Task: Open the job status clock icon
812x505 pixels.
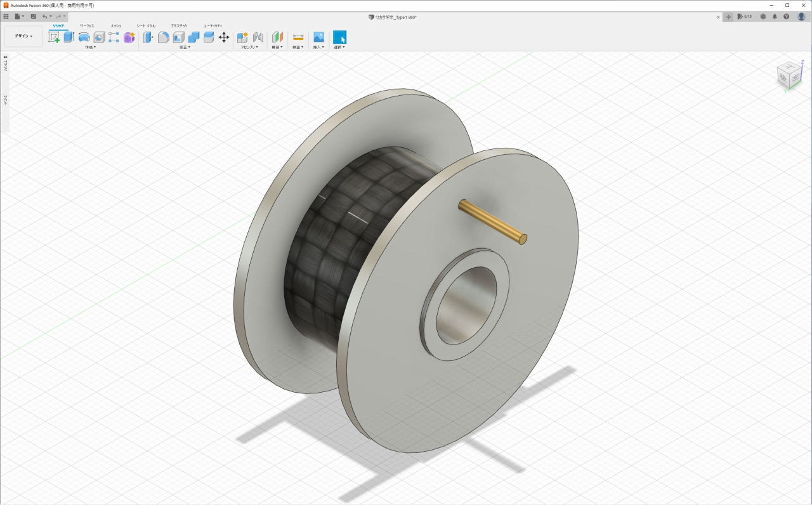Action: click(763, 16)
